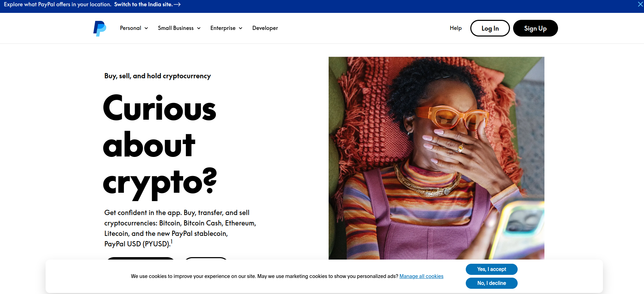Click the partially hidden black button below paragraph
Screen dimensions: 644x294
coord(140,258)
